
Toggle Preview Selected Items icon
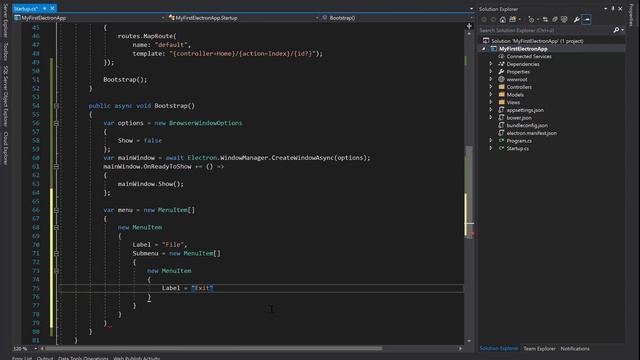coord(587,20)
